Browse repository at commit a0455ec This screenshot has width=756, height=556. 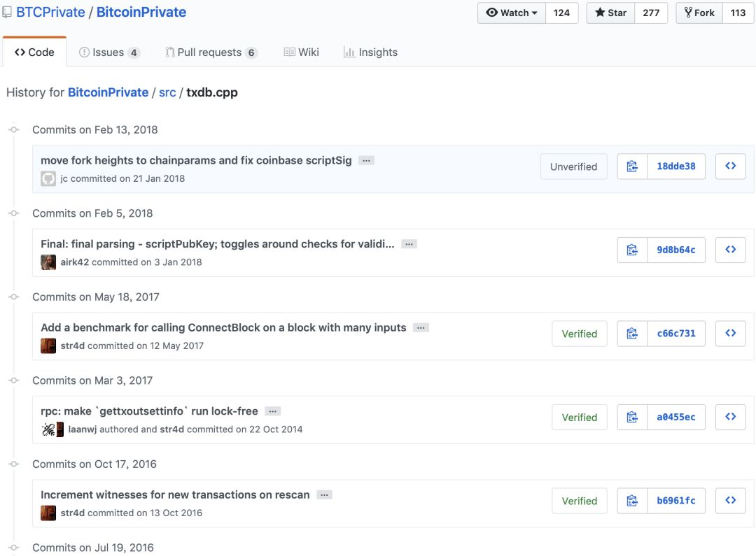[x=730, y=417]
